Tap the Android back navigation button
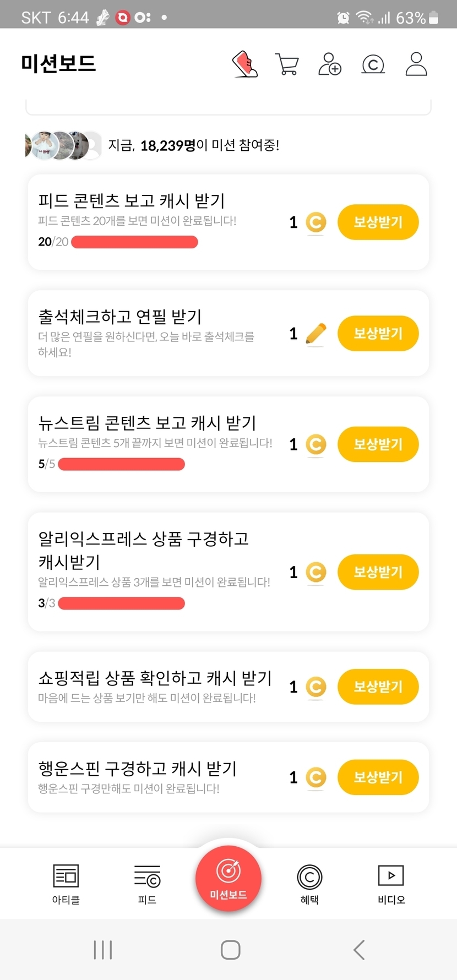This screenshot has width=457, height=980. (359, 950)
